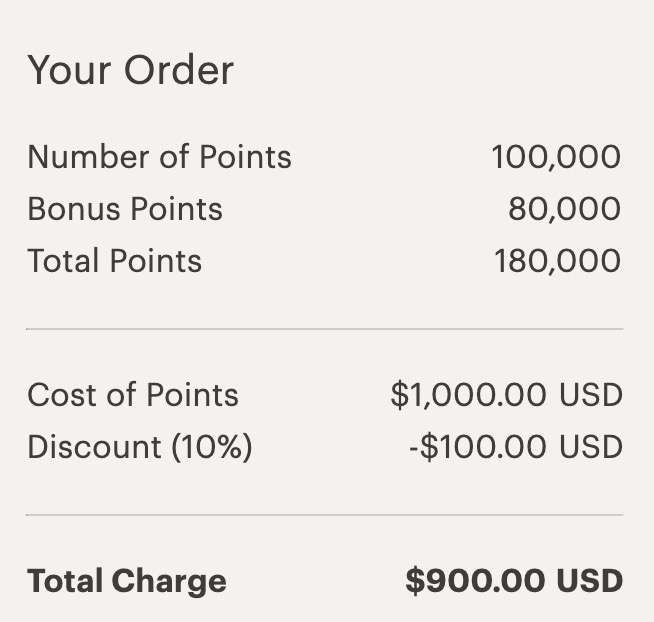Select the bold "Total Charge" label
Image resolution: width=654 pixels, height=622 pixels.
[127, 581]
